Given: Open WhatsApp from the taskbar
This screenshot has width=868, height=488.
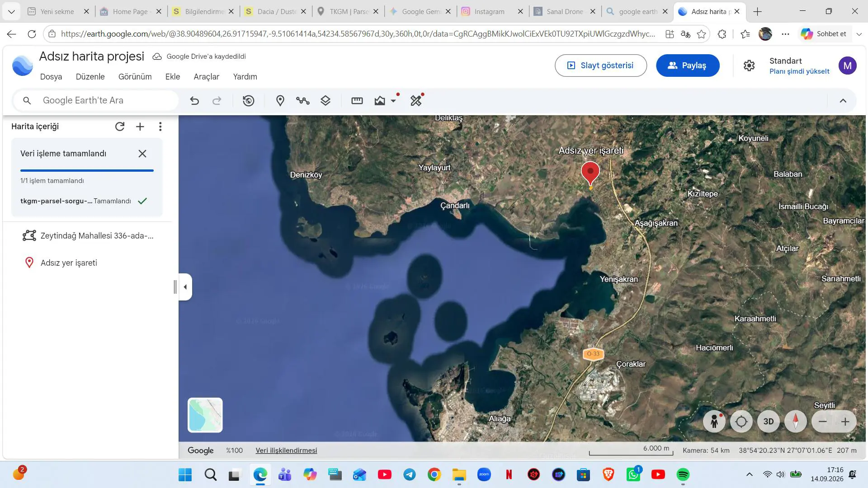Looking at the screenshot, I should point(633,474).
